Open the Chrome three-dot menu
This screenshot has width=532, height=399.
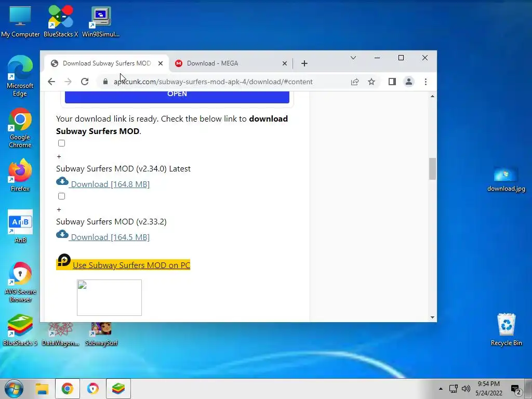click(425, 82)
